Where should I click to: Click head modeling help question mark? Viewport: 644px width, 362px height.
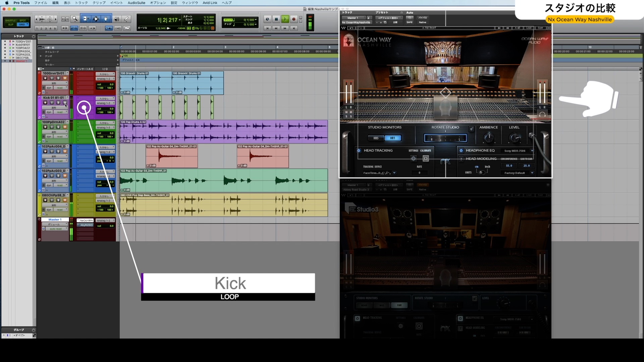(x=461, y=159)
